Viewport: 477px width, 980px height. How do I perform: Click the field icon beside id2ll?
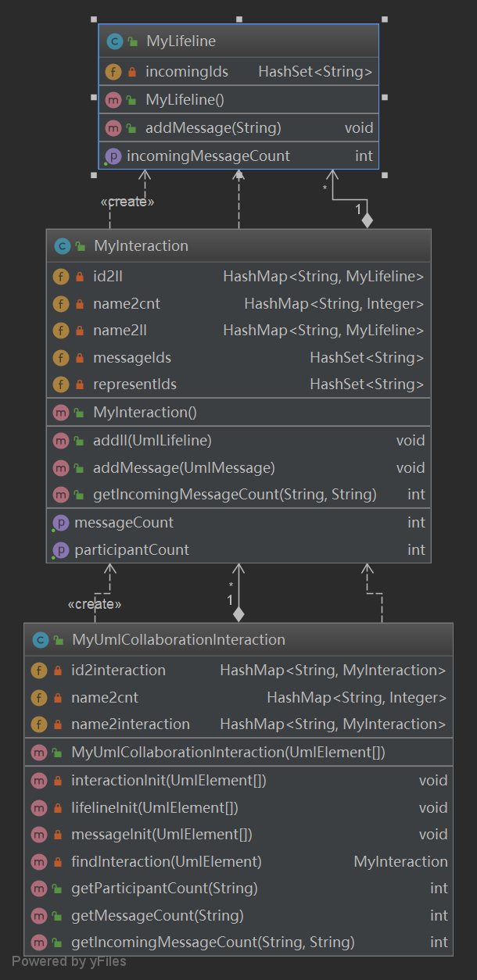(60, 277)
